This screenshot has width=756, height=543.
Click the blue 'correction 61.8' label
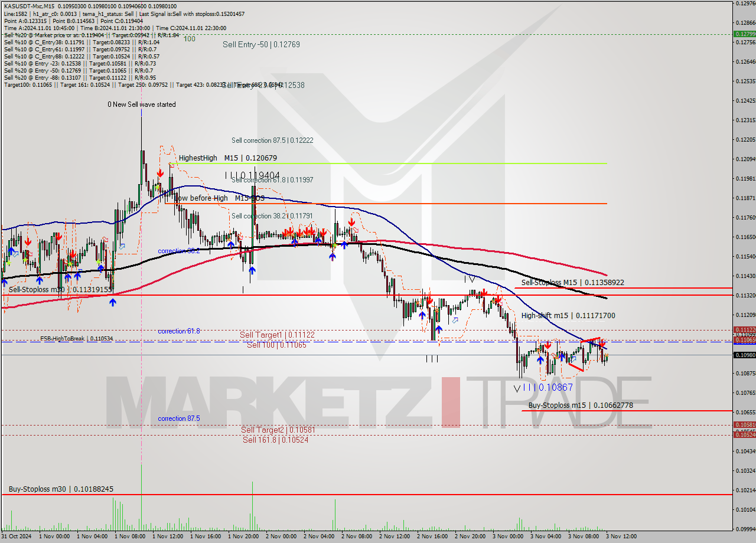[179, 331]
